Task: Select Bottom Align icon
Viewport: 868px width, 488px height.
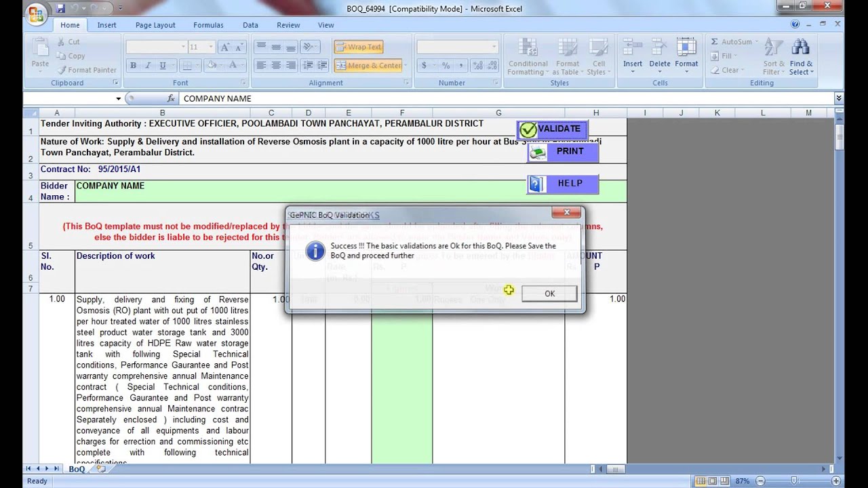Action: [x=291, y=47]
